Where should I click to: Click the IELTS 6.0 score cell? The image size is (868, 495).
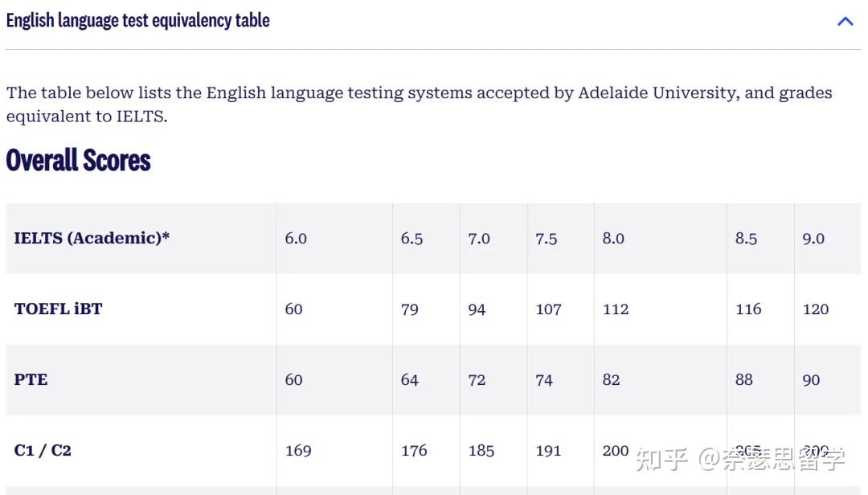pyautogui.click(x=296, y=239)
